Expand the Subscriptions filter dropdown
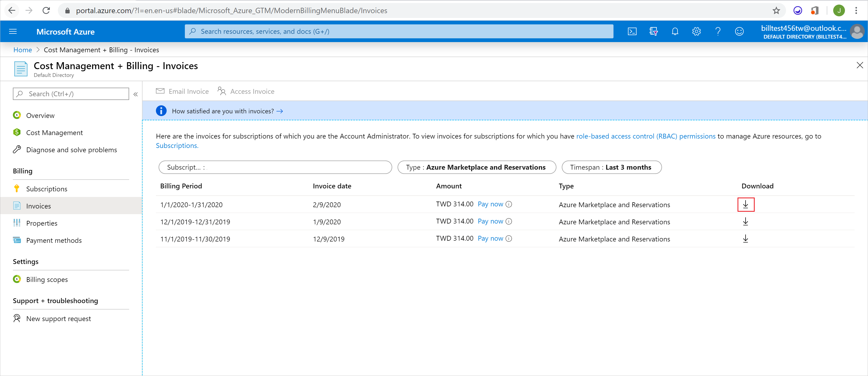 [x=275, y=167]
